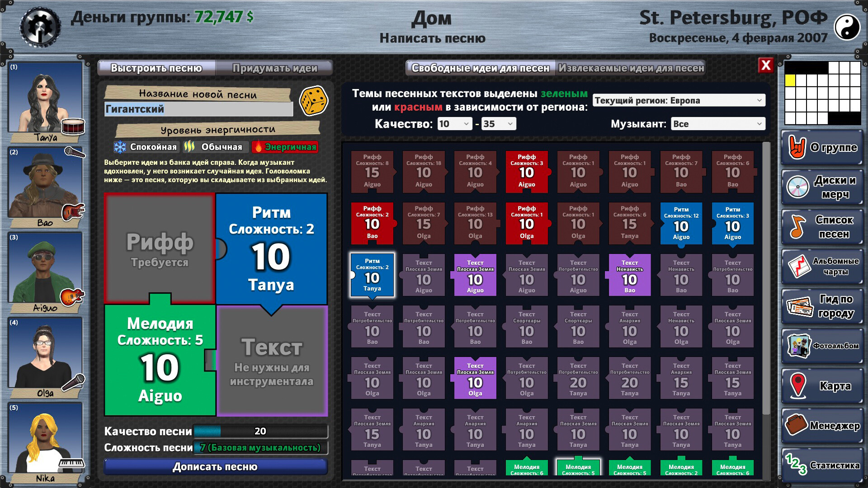Open minimum quality dropdown showing 10
Image resolution: width=868 pixels, height=488 pixels.
tap(454, 124)
